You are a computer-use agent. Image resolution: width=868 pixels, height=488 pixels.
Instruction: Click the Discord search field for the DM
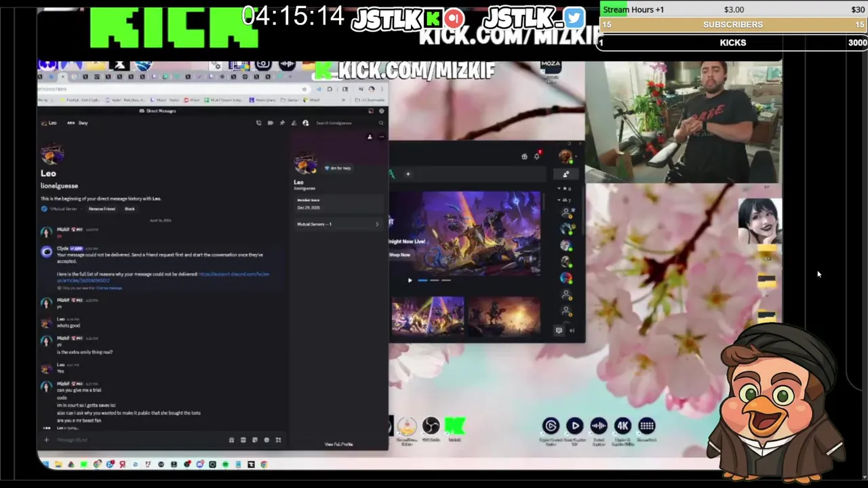point(349,123)
